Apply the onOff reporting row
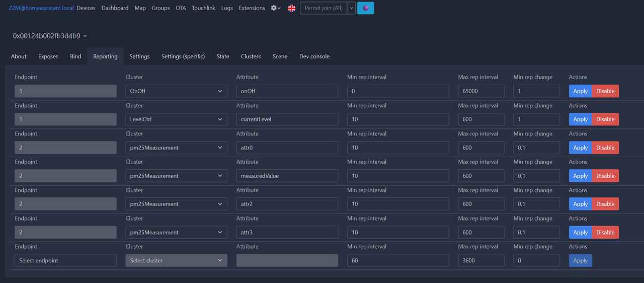This screenshot has width=644, height=283. click(580, 91)
